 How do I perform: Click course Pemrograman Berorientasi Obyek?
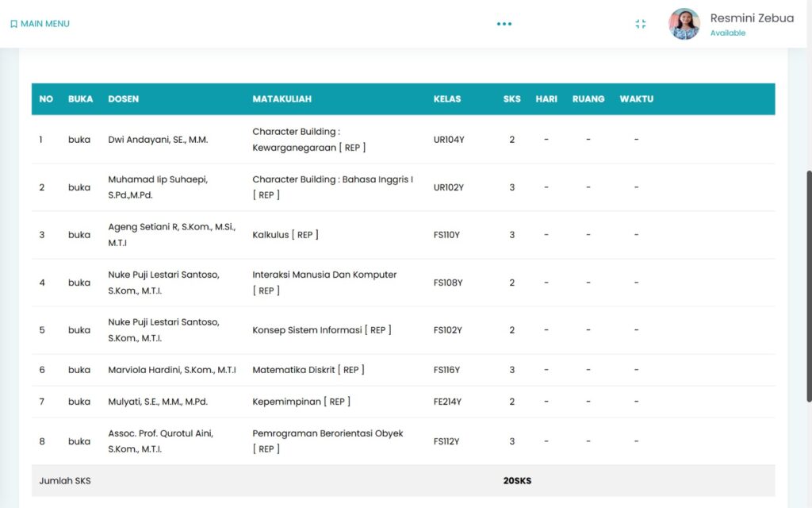pos(327,441)
